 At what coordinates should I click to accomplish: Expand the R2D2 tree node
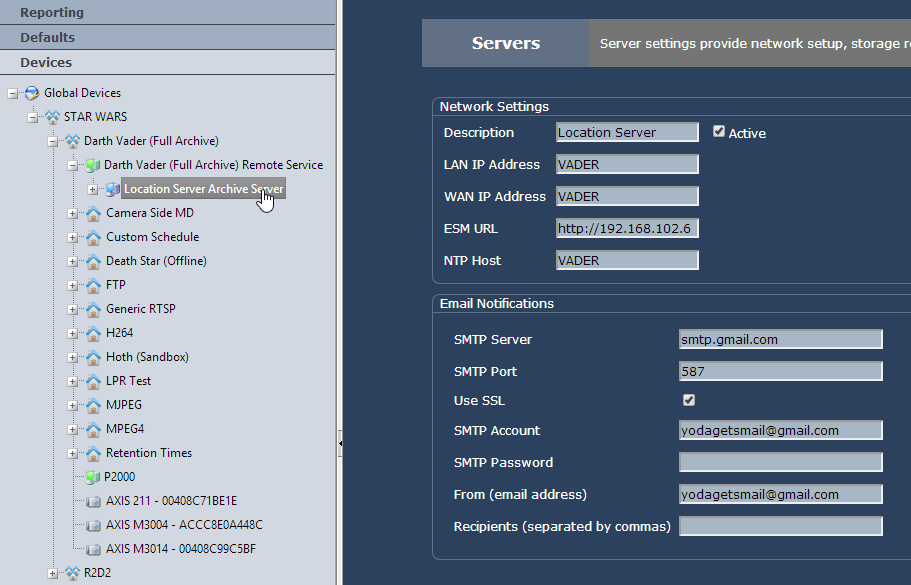52,573
